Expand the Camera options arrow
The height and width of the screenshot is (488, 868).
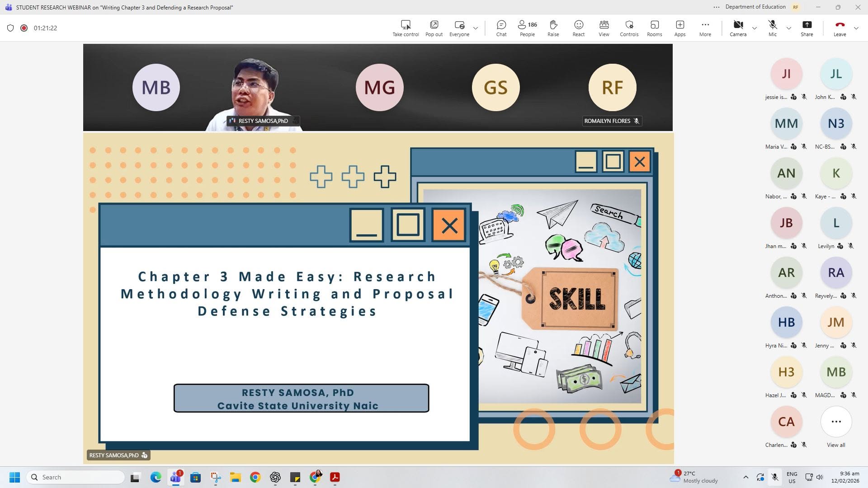pyautogui.click(x=754, y=28)
